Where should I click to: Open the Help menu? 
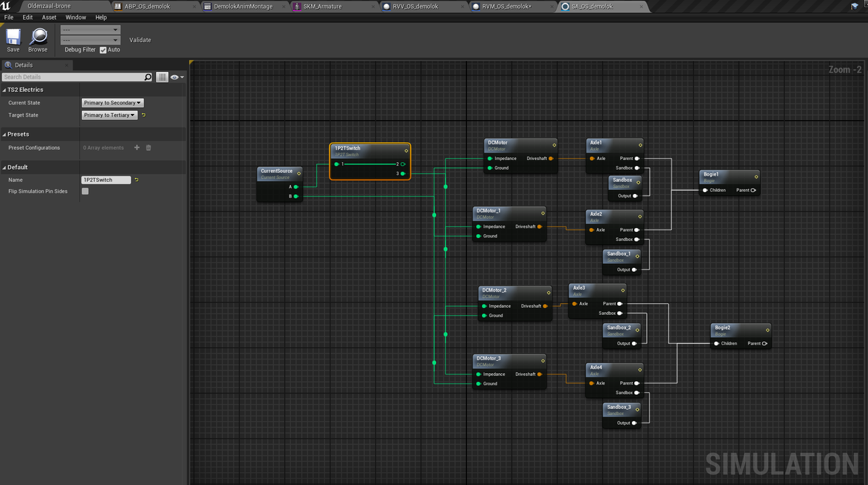click(101, 18)
